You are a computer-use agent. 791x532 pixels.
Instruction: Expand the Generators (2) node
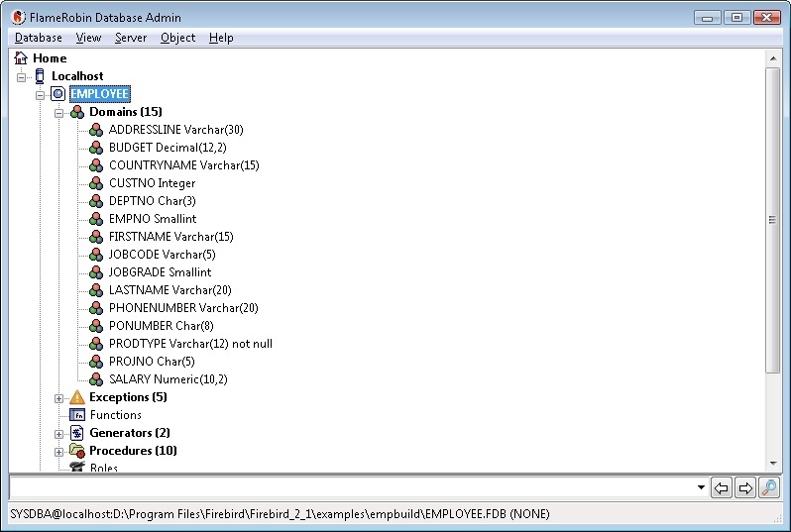pyautogui.click(x=59, y=434)
